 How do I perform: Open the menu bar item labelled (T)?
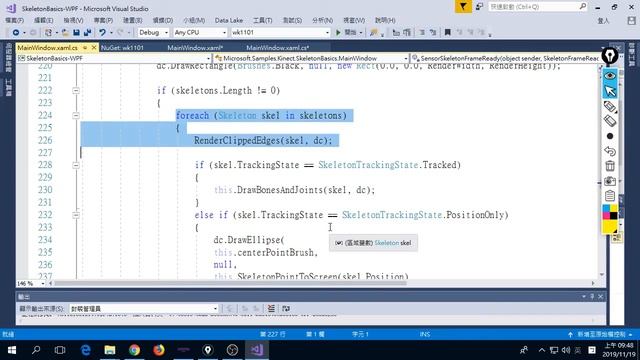[x=262, y=20]
